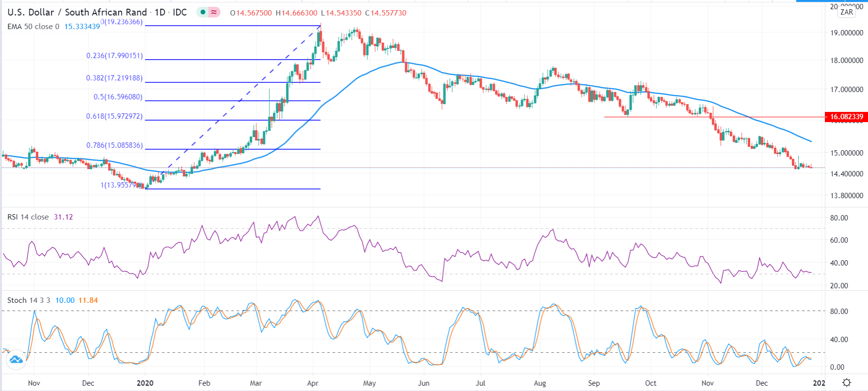Click Stoch %D value 11.84
The height and width of the screenshot is (391, 868).
click(88, 300)
